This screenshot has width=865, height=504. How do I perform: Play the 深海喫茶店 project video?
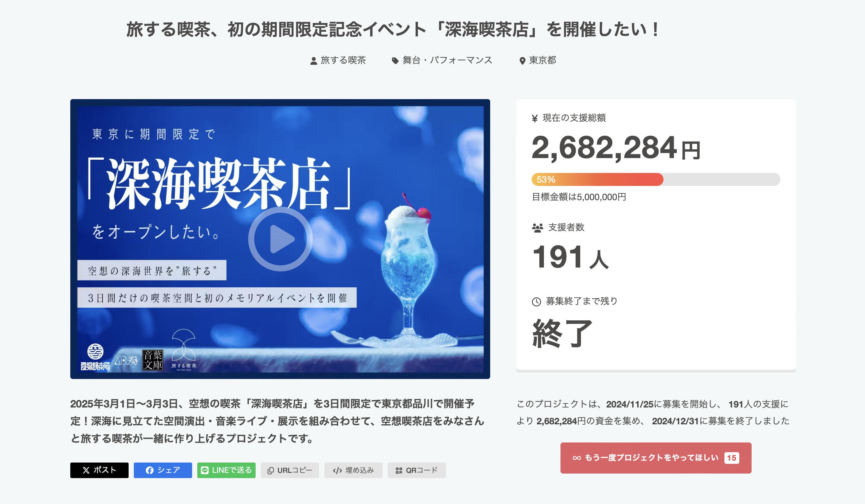(280, 239)
